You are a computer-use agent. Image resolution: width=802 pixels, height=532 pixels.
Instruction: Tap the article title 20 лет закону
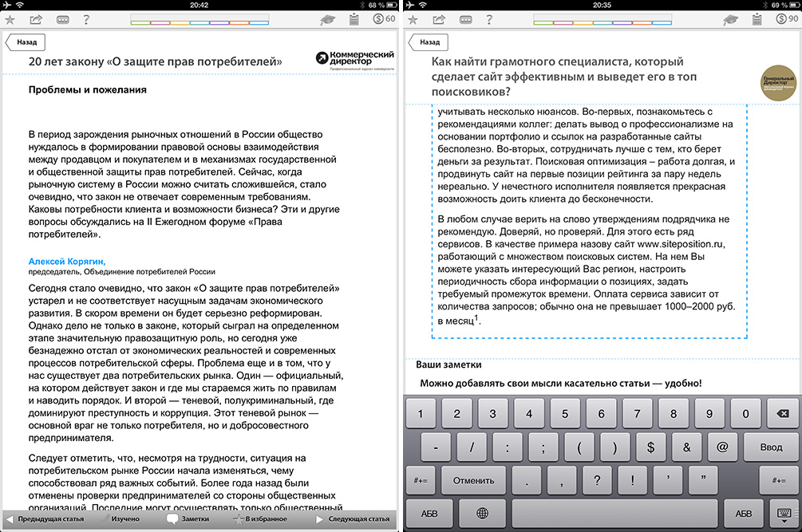coord(155,62)
